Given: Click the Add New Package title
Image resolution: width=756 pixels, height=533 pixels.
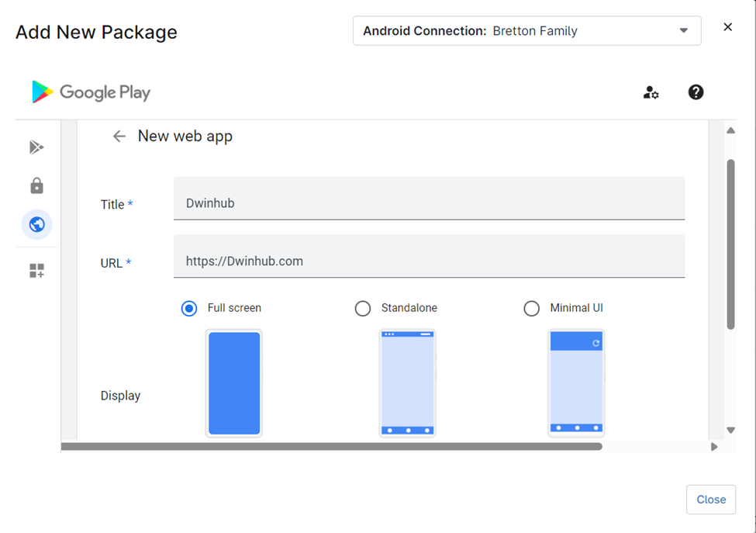Looking at the screenshot, I should (95, 32).
